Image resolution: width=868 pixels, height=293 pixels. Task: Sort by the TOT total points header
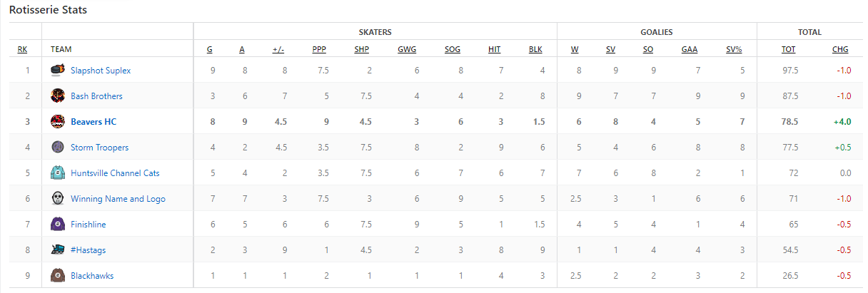(x=789, y=50)
